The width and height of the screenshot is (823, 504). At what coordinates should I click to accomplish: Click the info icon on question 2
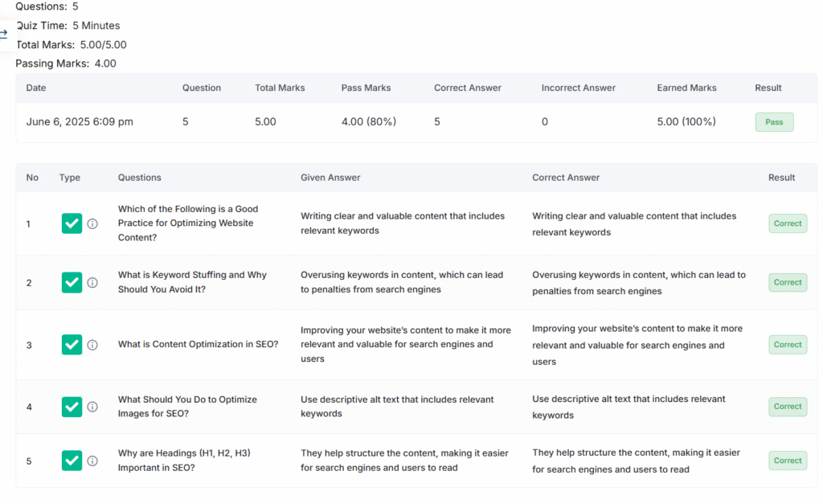coord(92,282)
